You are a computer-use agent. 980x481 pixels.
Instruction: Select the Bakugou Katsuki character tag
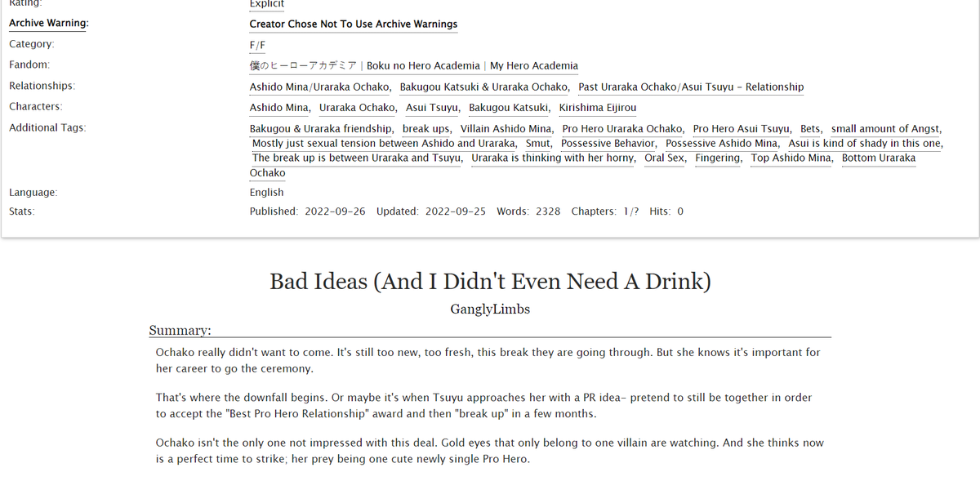510,108
